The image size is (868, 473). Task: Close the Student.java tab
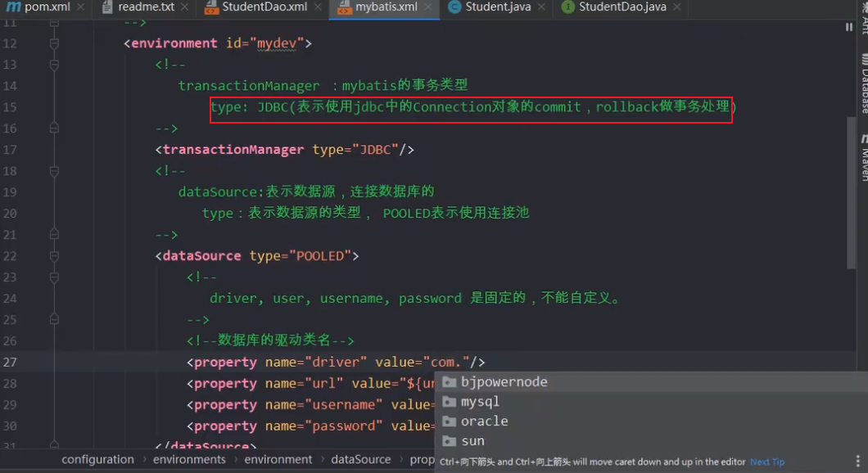point(541,7)
